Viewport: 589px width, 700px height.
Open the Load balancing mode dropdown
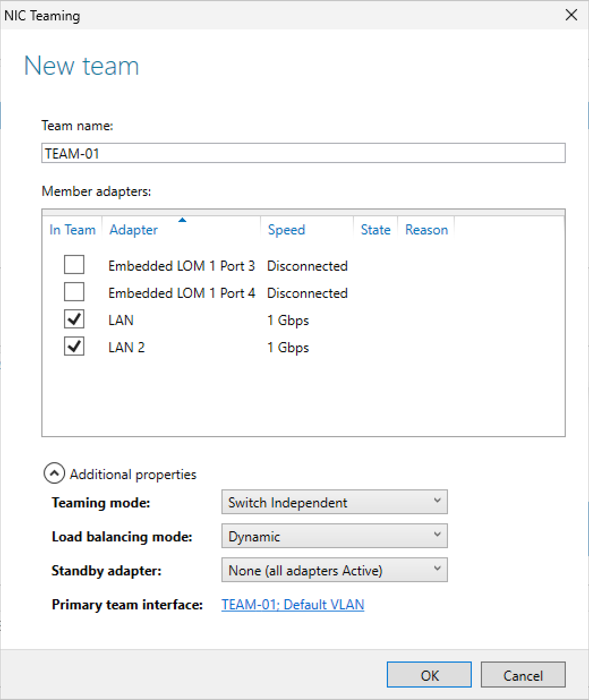334,536
